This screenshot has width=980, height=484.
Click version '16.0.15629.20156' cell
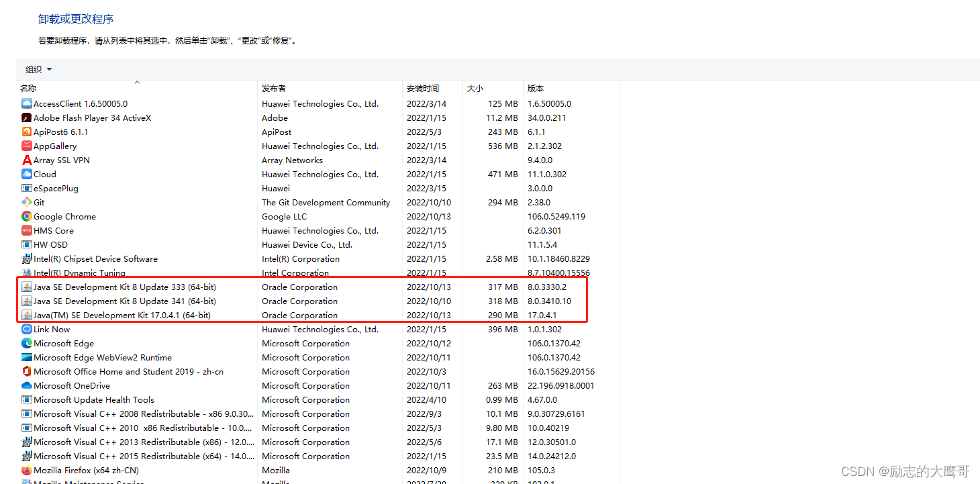pos(561,371)
